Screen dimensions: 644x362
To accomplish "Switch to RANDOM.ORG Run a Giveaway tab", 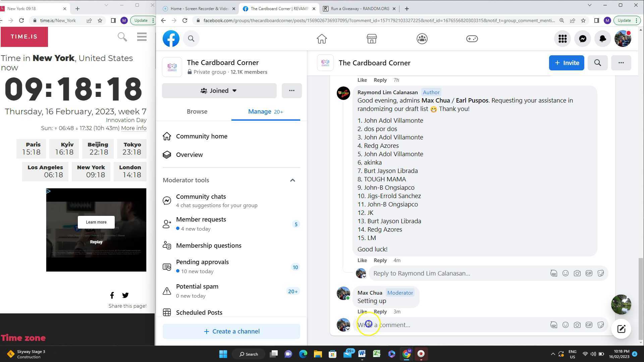I will (360, 9).
